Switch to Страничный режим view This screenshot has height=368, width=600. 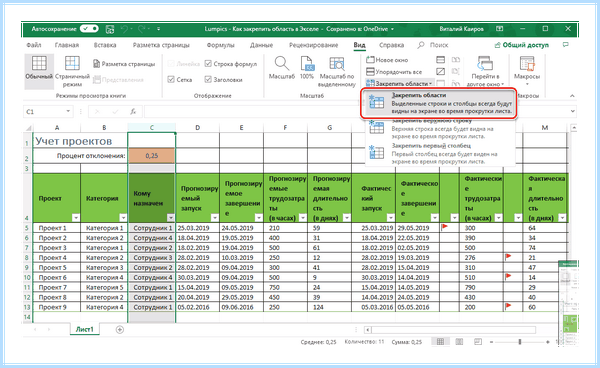72,71
